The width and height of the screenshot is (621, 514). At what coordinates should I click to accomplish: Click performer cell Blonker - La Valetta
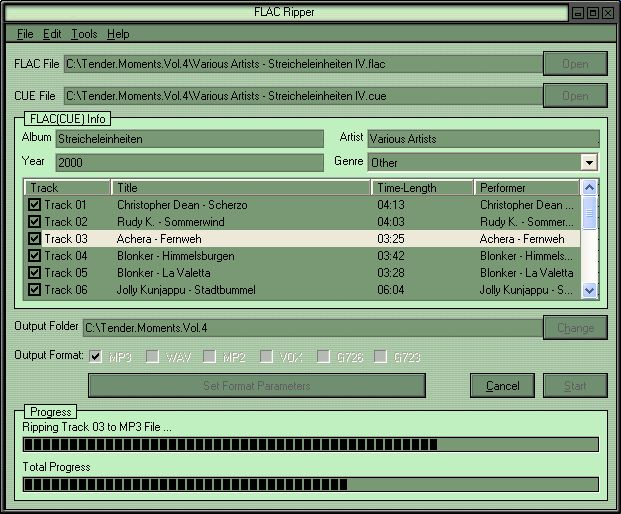[526, 273]
